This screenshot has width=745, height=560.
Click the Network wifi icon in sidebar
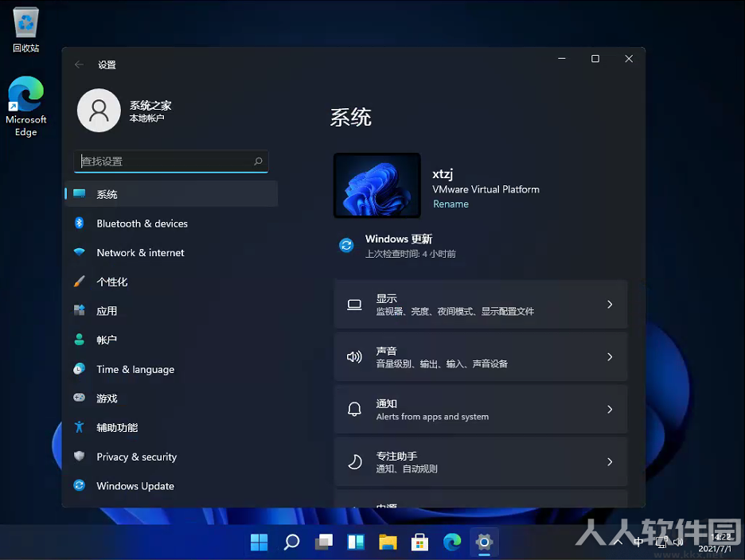point(80,252)
